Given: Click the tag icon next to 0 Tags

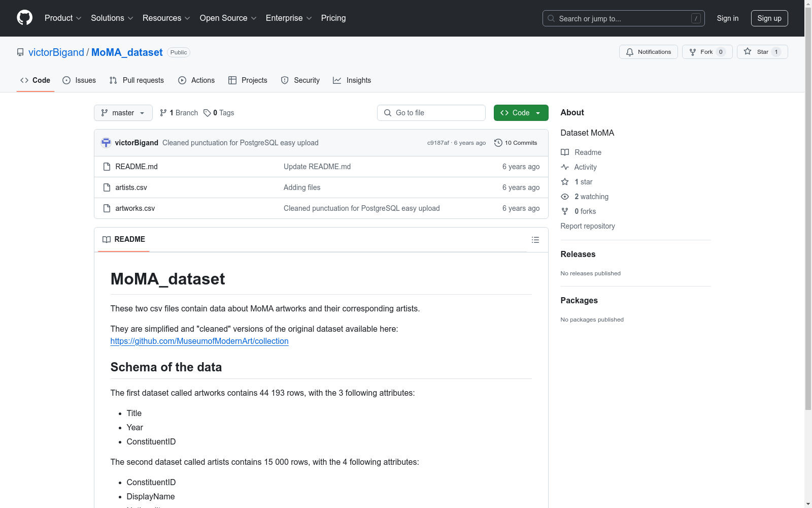Looking at the screenshot, I should pos(207,113).
